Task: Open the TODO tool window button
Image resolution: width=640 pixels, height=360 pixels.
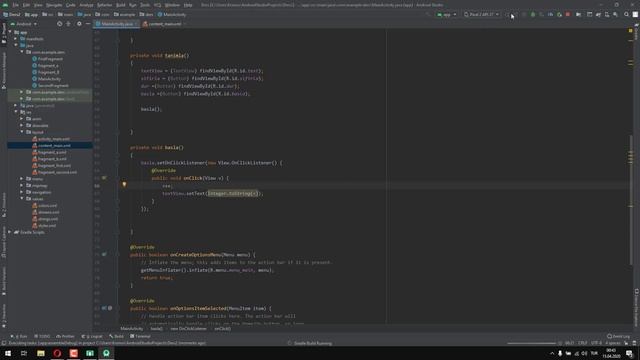Action: tap(42, 336)
